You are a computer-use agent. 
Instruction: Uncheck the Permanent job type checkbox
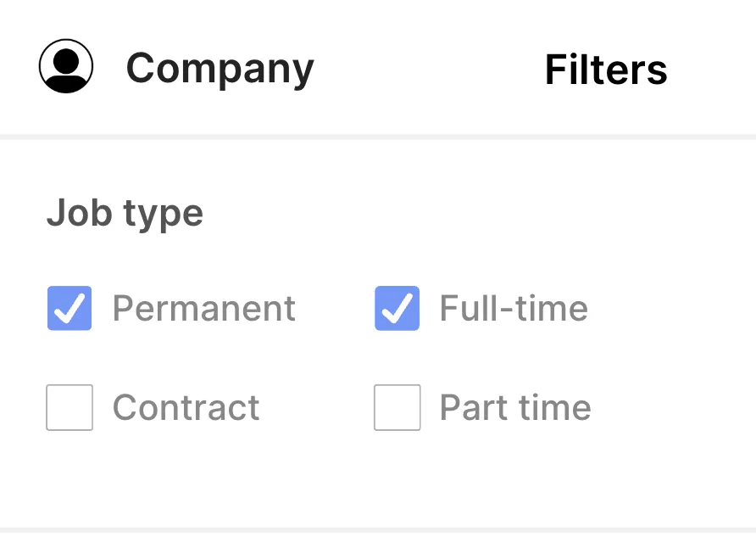(69, 309)
